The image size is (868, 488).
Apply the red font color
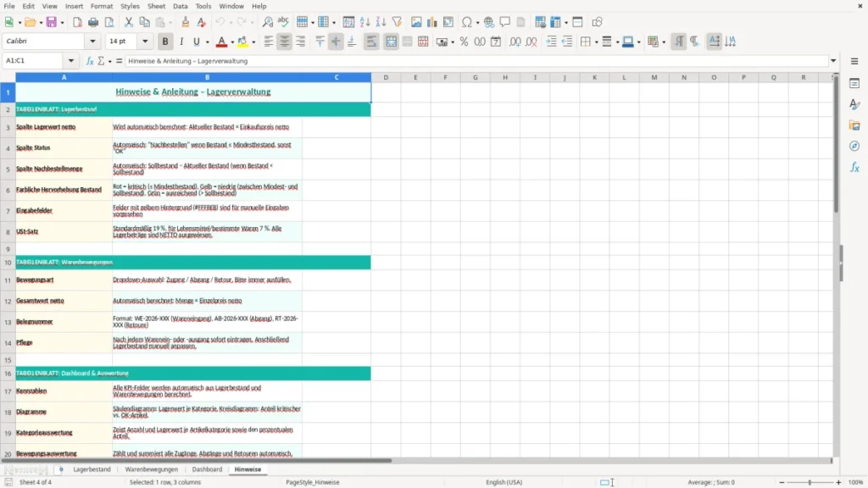(221, 42)
